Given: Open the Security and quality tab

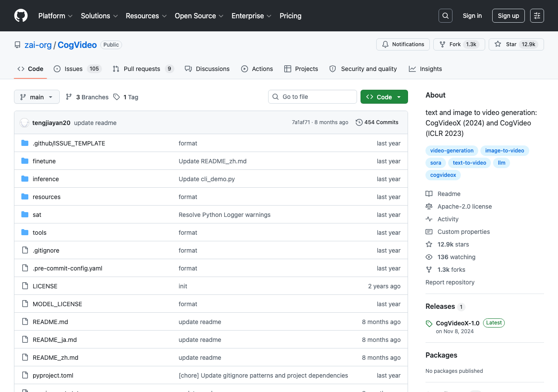Looking at the screenshot, I should click(363, 69).
